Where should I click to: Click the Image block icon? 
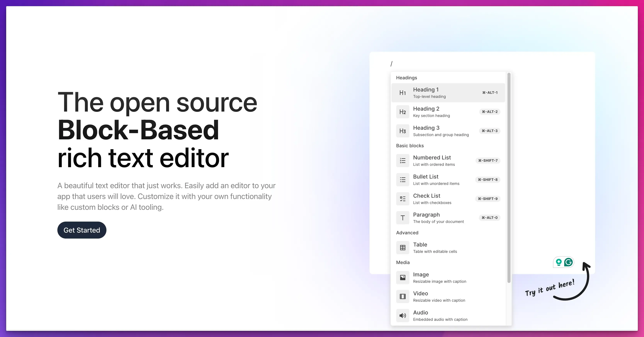[x=403, y=277]
